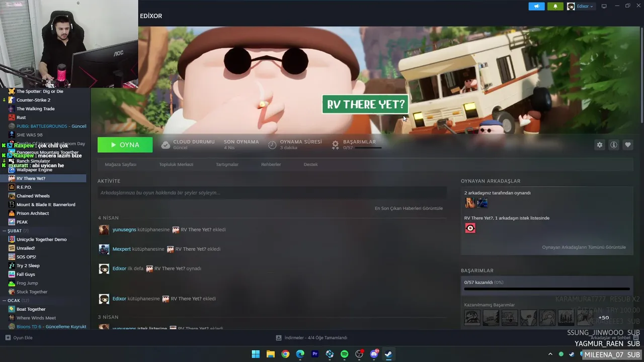The width and height of the screenshot is (644, 362).
Task: Toggle the favorite heart icon
Action: tap(628, 145)
